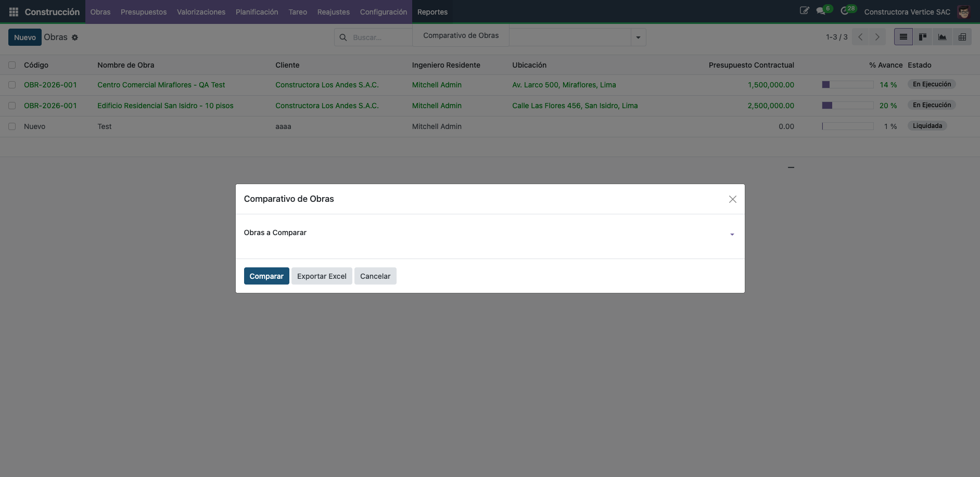Click the 2,500,000.00 budget cell
The image size is (980, 477).
point(771,106)
